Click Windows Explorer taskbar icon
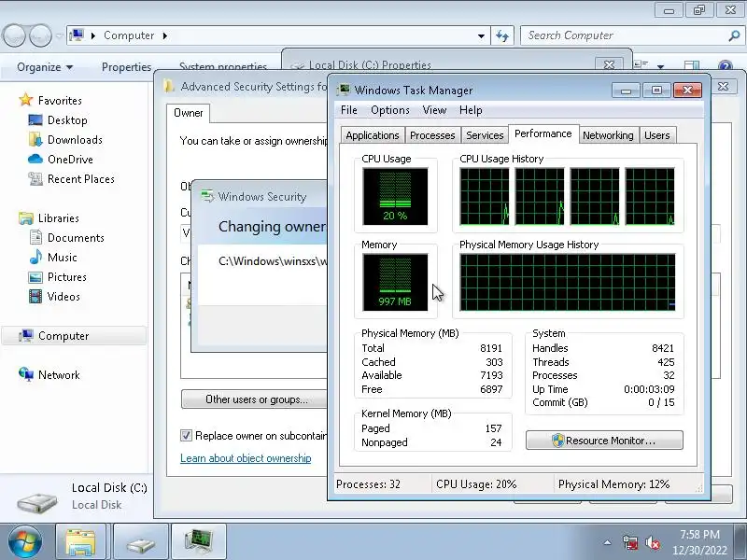 point(80,542)
